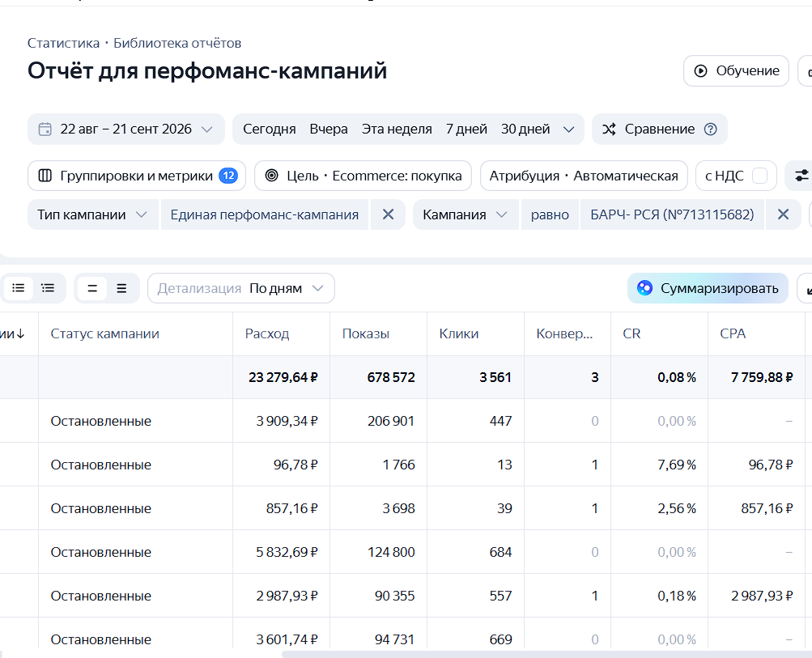Screen dimensions: 812x658
Task: Click CR cell 7,69 %
Action: click(676, 465)
